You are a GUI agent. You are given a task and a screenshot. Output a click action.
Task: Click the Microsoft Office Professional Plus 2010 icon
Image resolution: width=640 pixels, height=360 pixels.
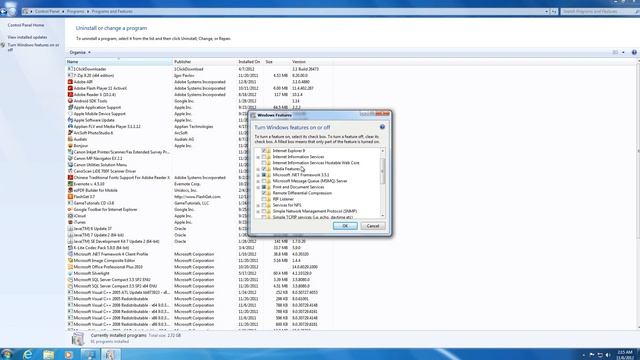[x=70, y=267]
